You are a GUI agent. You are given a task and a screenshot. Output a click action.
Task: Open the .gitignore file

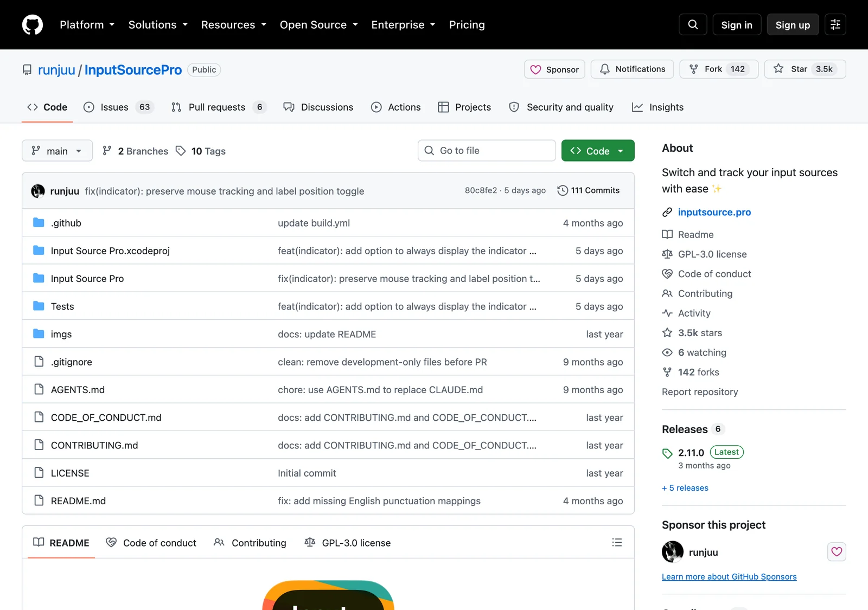coord(72,362)
